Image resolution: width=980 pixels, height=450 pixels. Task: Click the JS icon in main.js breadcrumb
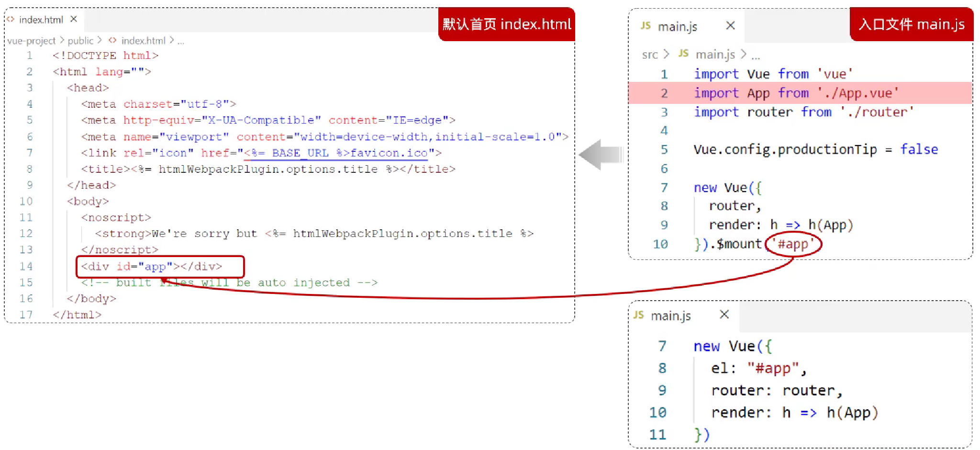684,54
